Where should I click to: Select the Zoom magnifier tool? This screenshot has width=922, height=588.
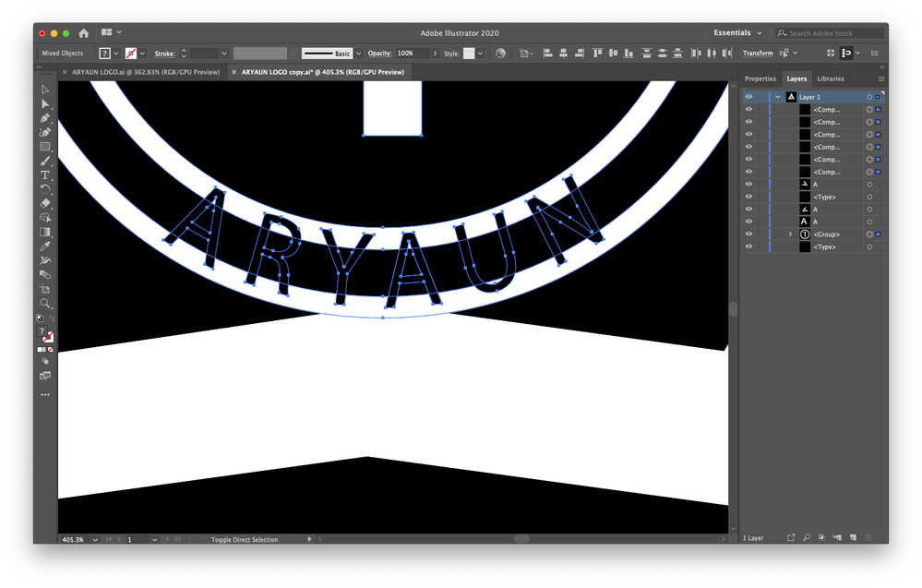coord(45,304)
